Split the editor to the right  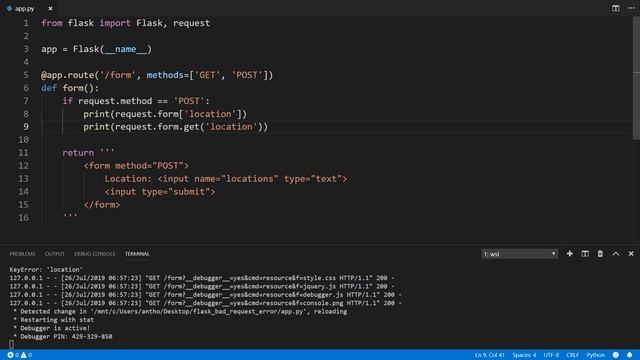click(x=616, y=8)
